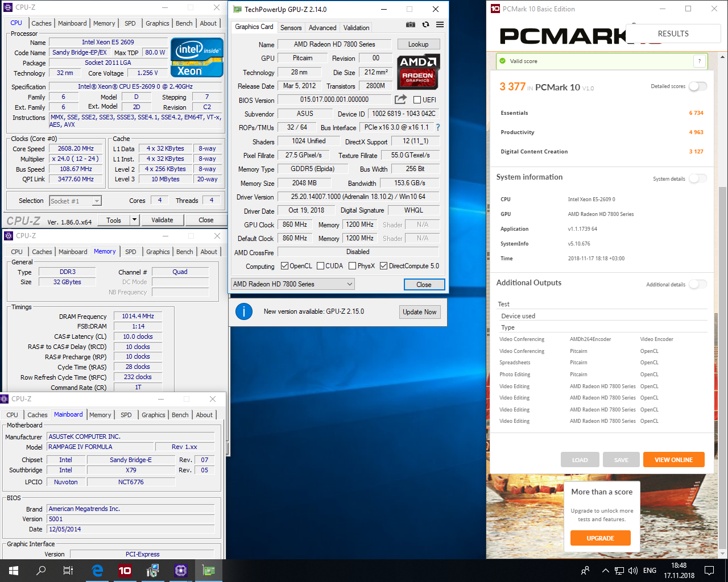Screen dimensions: 728x582
Task: Open the volume control in tray
Action: 633,571
